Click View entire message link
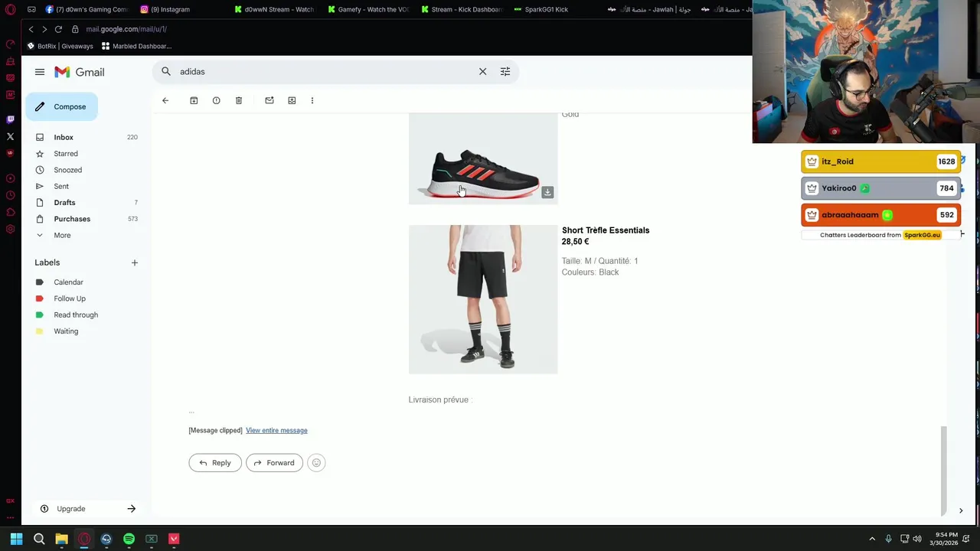980x551 pixels. coord(276,430)
